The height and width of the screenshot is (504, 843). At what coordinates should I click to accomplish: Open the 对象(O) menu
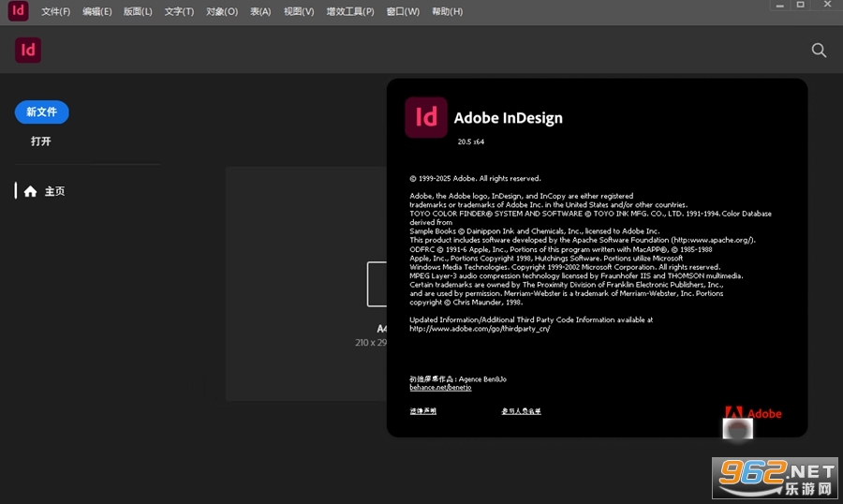click(x=222, y=11)
